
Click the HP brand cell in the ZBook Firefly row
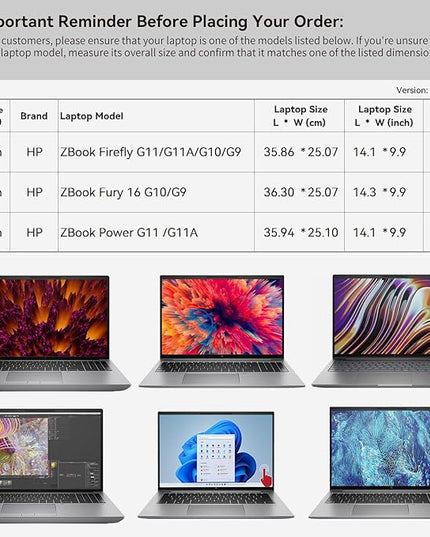(34, 152)
